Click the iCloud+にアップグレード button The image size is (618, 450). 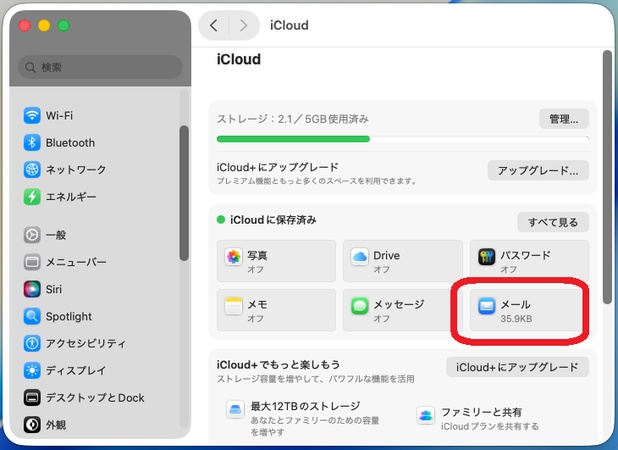(517, 367)
